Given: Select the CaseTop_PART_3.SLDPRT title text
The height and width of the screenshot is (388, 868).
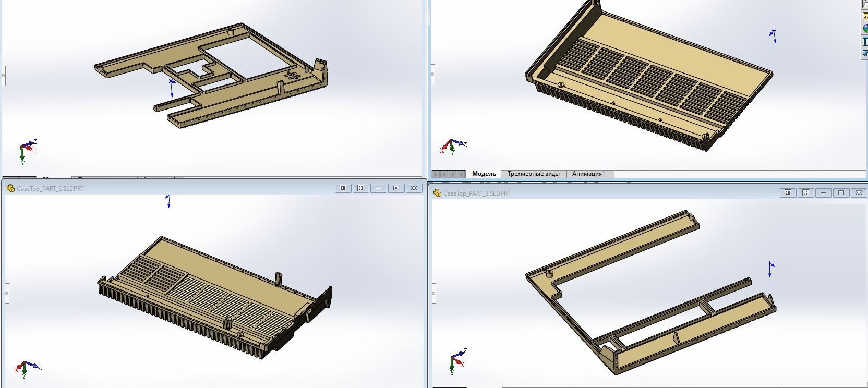Looking at the screenshot, I should [x=477, y=193].
